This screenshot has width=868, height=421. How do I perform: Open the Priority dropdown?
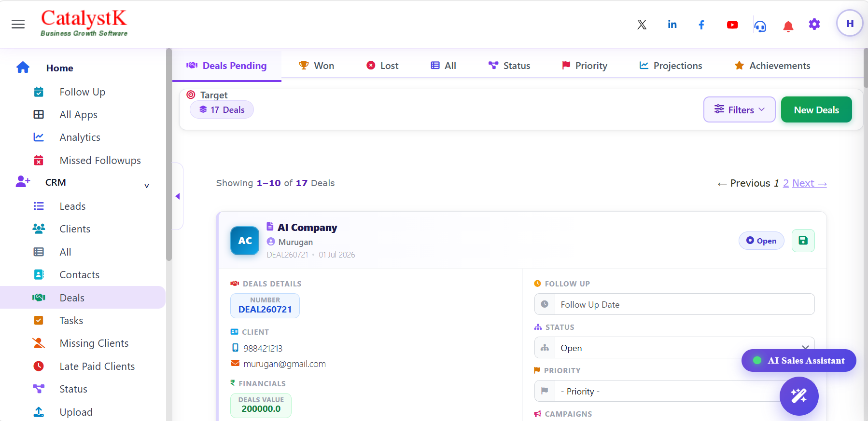674,391
